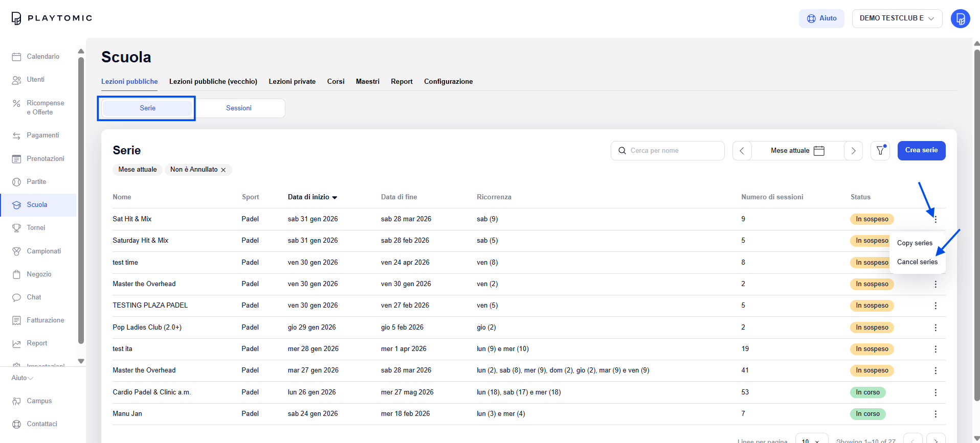Image resolution: width=980 pixels, height=443 pixels.
Task: Go to Calendario in the sidebar
Action: coord(43,57)
